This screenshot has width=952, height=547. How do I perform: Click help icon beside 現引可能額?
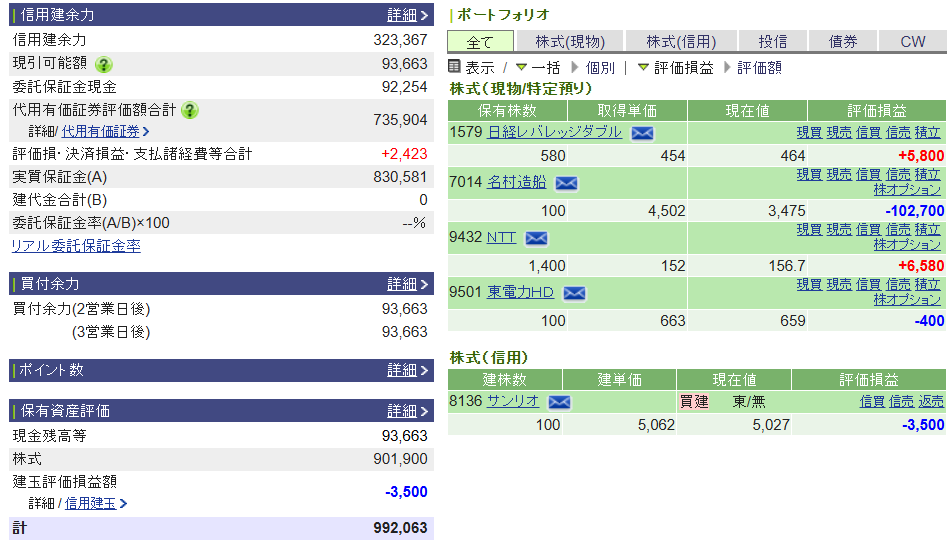pyautogui.click(x=104, y=64)
